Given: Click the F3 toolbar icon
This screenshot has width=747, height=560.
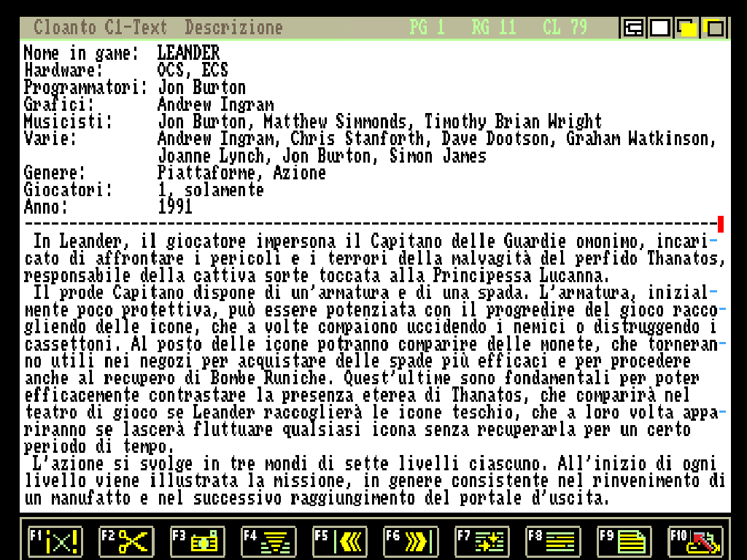Looking at the screenshot, I should (197, 542).
